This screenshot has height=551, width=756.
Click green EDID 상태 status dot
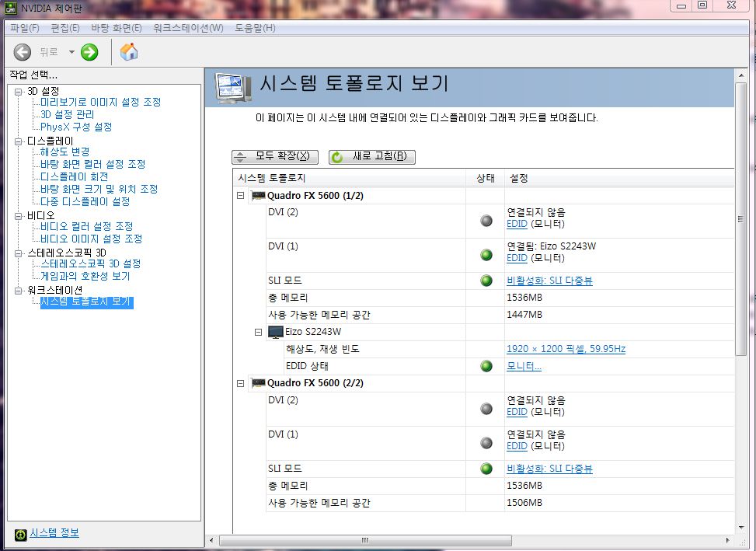(486, 366)
